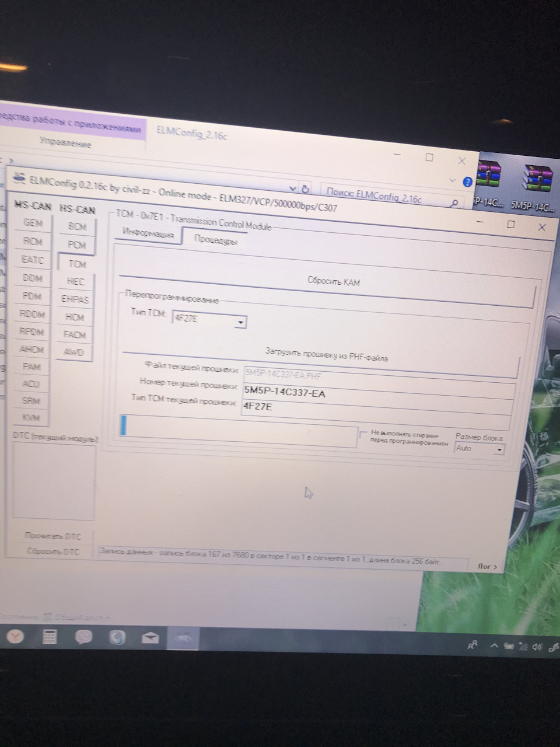Select the PCM module tab
Image resolution: width=560 pixels, height=747 pixels.
tap(76, 245)
